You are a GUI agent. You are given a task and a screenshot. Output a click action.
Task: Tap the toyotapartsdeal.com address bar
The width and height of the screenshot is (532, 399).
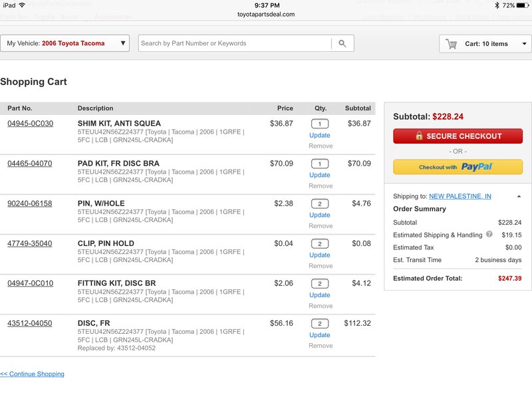[x=266, y=14]
